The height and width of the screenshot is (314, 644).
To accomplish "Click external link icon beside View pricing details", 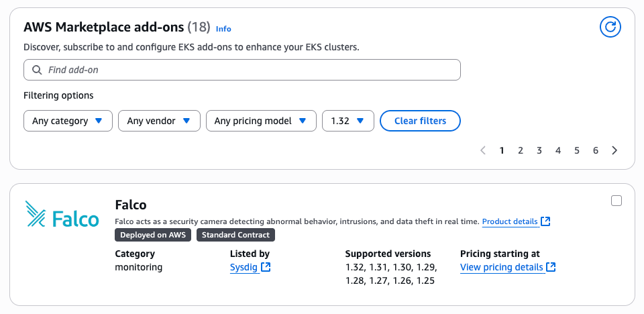I will click(551, 267).
